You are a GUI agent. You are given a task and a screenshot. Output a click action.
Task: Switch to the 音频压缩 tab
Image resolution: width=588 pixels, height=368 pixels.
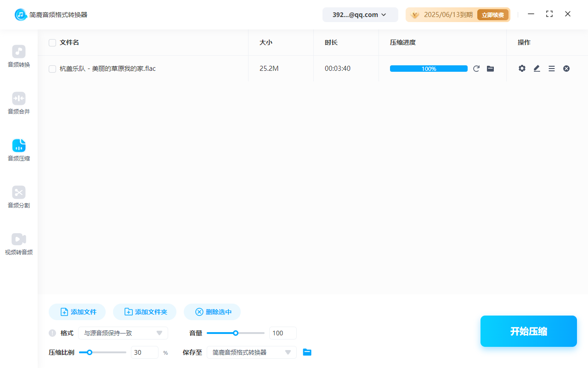(18, 150)
